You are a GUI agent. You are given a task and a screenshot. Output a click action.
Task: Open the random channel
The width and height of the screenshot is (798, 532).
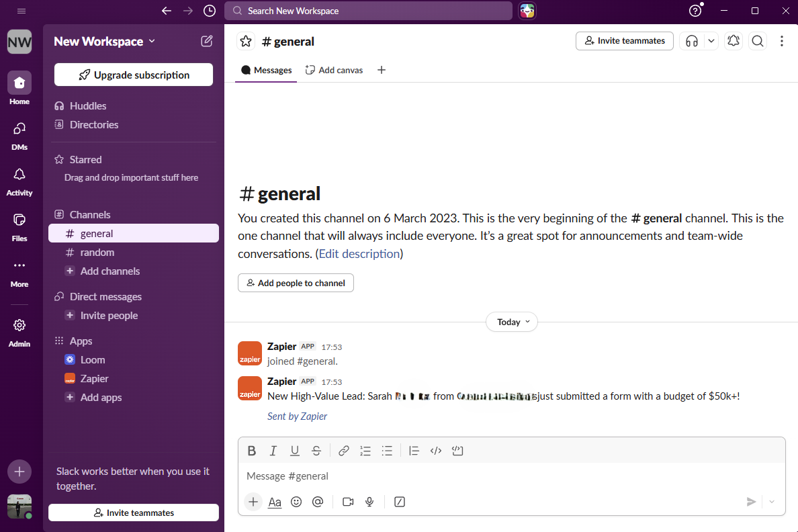pos(97,253)
